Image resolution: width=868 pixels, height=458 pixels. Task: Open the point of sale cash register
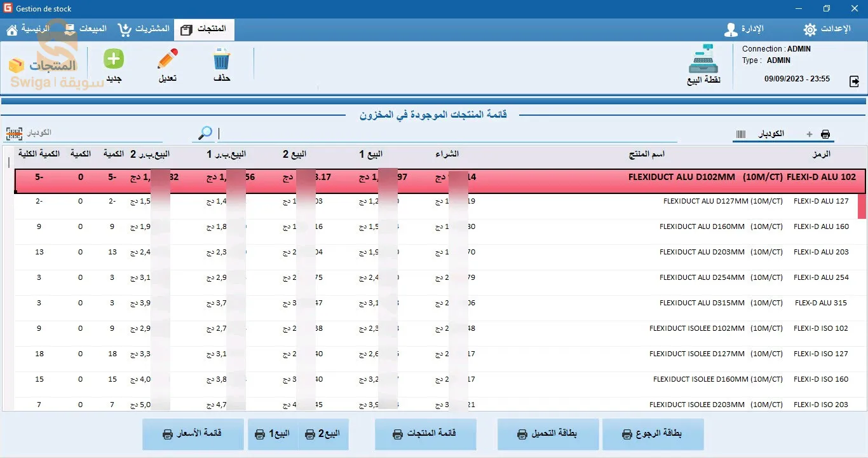point(703,61)
